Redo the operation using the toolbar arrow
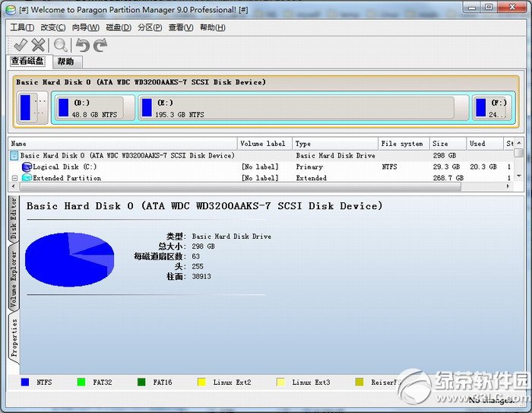The width and height of the screenshot is (532, 413). pos(100,45)
